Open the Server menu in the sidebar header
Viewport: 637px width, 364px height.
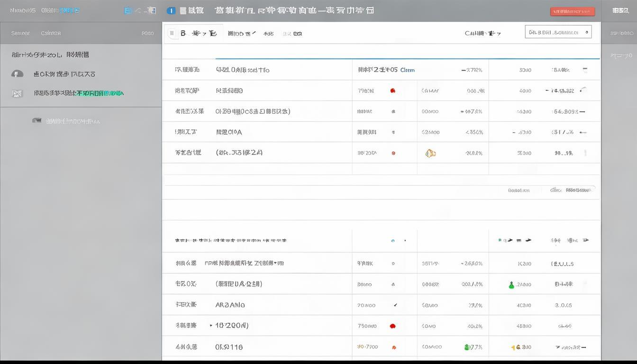(20, 33)
